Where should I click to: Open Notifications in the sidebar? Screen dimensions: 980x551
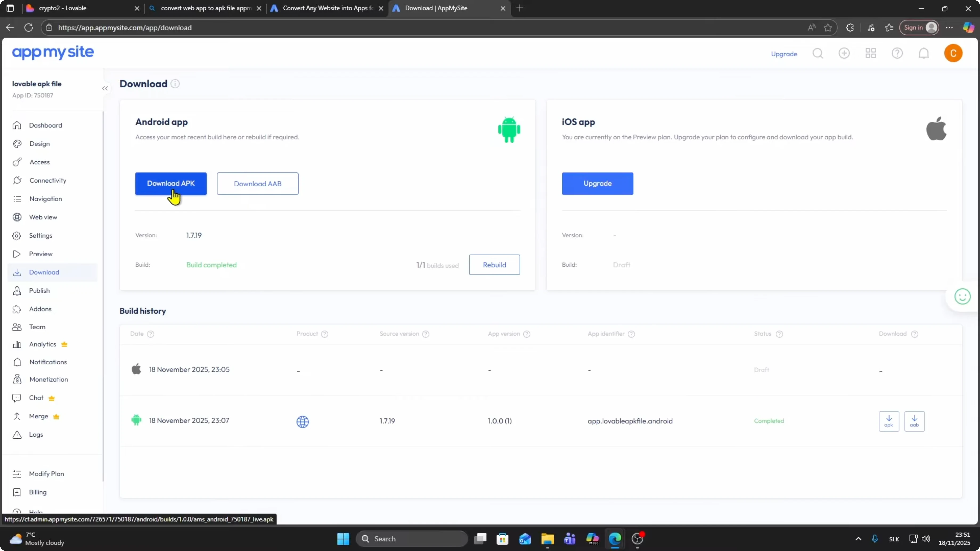pos(52,362)
